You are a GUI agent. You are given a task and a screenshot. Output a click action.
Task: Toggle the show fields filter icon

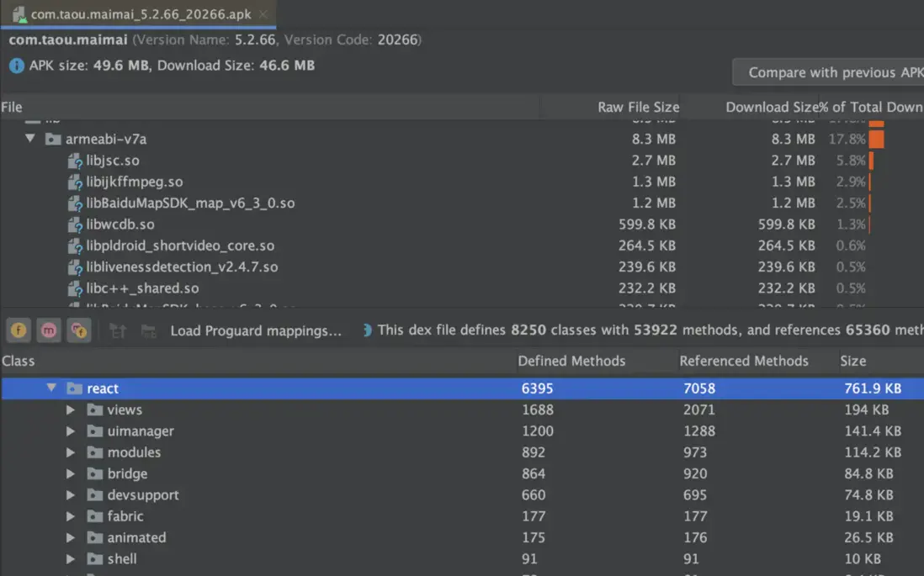[19, 330]
